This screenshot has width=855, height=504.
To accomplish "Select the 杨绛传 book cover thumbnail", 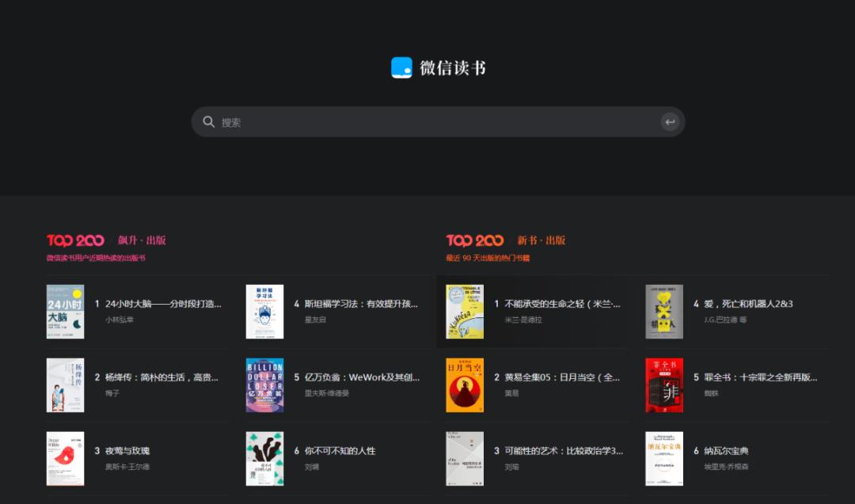I will [65, 385].
